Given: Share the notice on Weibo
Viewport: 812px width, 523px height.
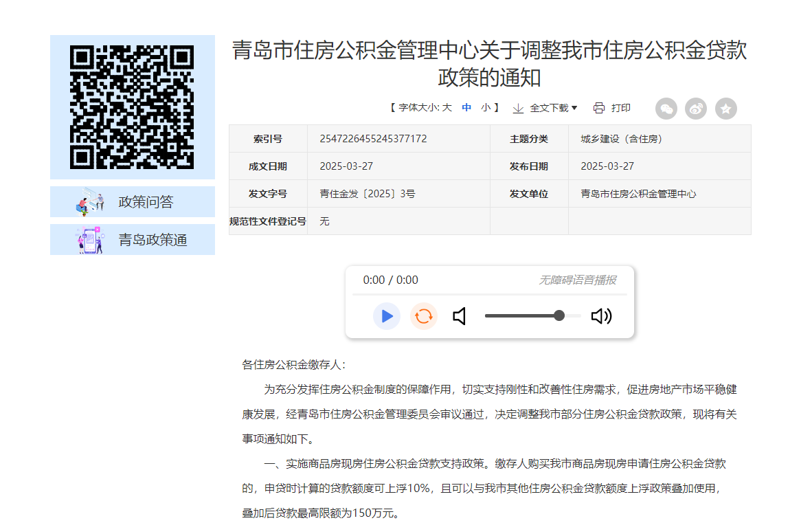Looking at the screenshot, I should 696,109.
